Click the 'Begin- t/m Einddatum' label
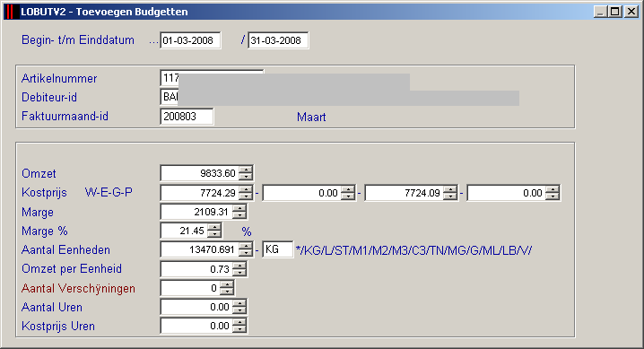Screen dimensions: 644x349 78,39
